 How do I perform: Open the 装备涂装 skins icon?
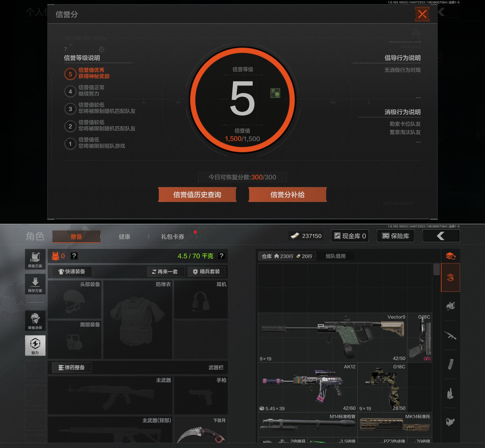tap(35, 321)
